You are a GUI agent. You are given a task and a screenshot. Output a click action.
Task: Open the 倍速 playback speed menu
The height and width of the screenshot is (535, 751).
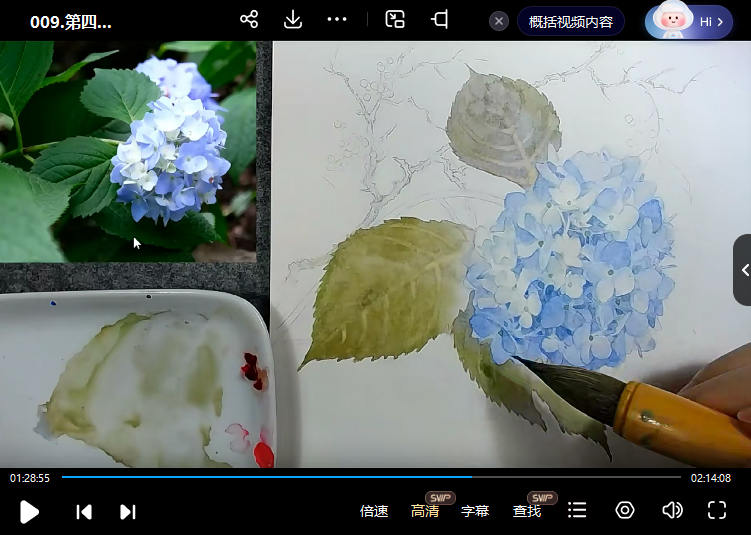point(374,511)
